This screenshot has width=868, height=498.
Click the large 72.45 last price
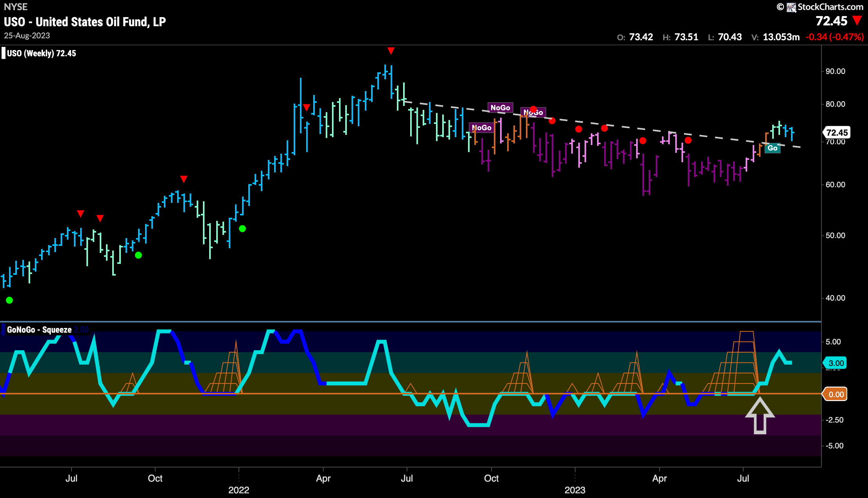tap(831, 21)
